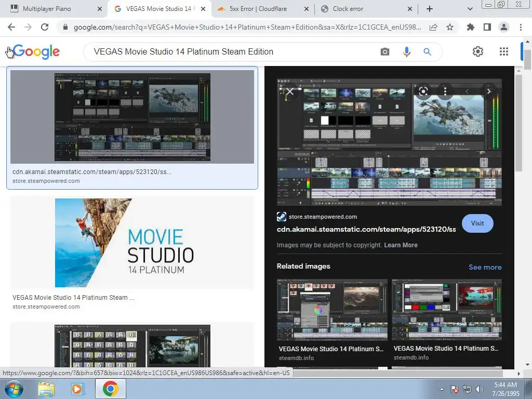This screenshot has width=532, height=399.
Task: Open Windows Explorer from the taskbar
Action: (x=46, y=389)
